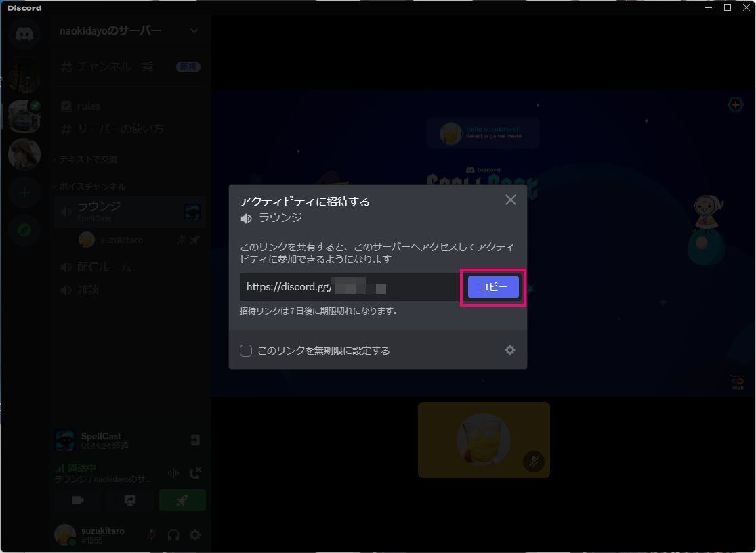Join the 雑談 voice channel
This screenshot has width=756, height=553.
click(x=129, y=290)
